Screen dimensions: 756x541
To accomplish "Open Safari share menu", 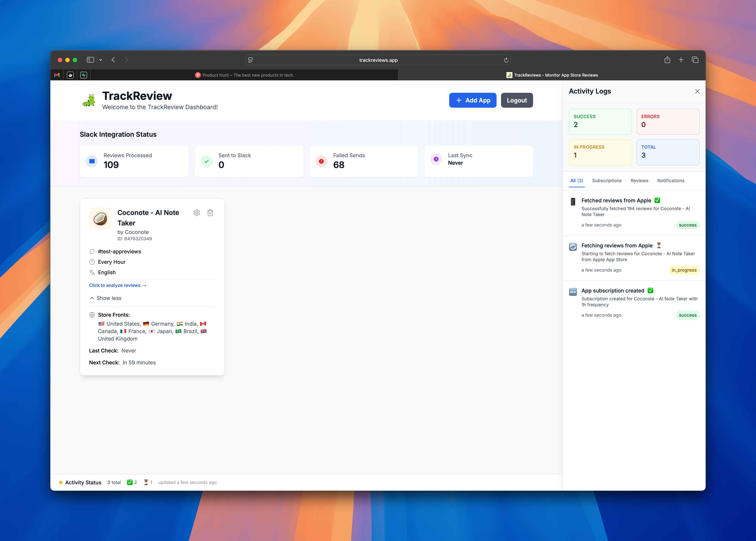I will 667,60.
